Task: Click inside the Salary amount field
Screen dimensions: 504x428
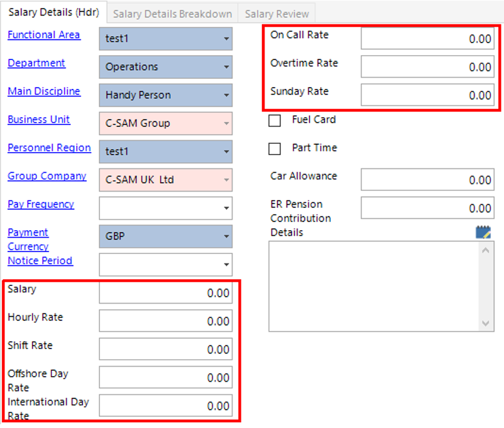Action: (x=166, y=292)
